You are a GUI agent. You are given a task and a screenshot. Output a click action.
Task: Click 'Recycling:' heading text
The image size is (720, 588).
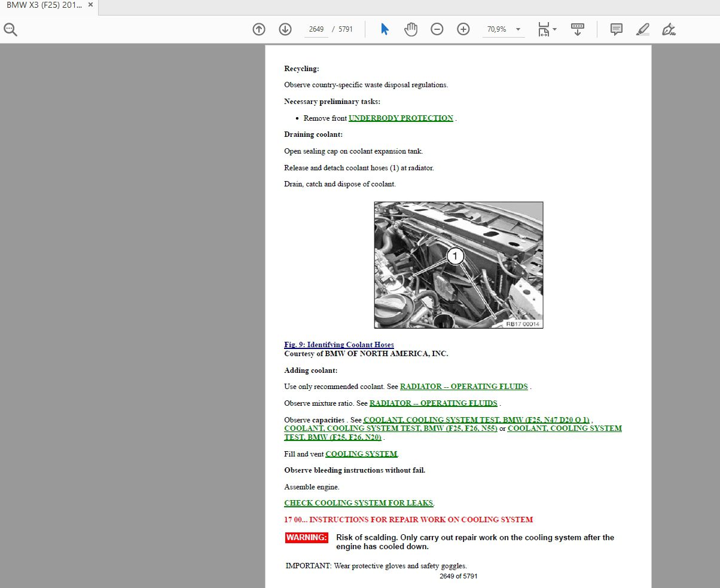point(301,69)
